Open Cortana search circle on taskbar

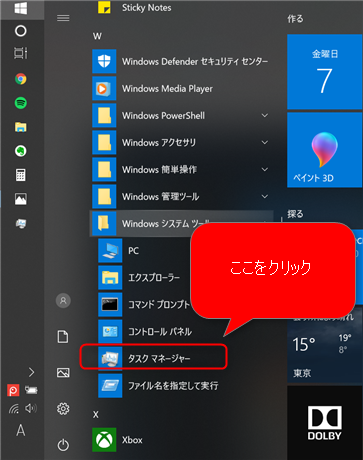pyautogui.click(x=21, y=31)
